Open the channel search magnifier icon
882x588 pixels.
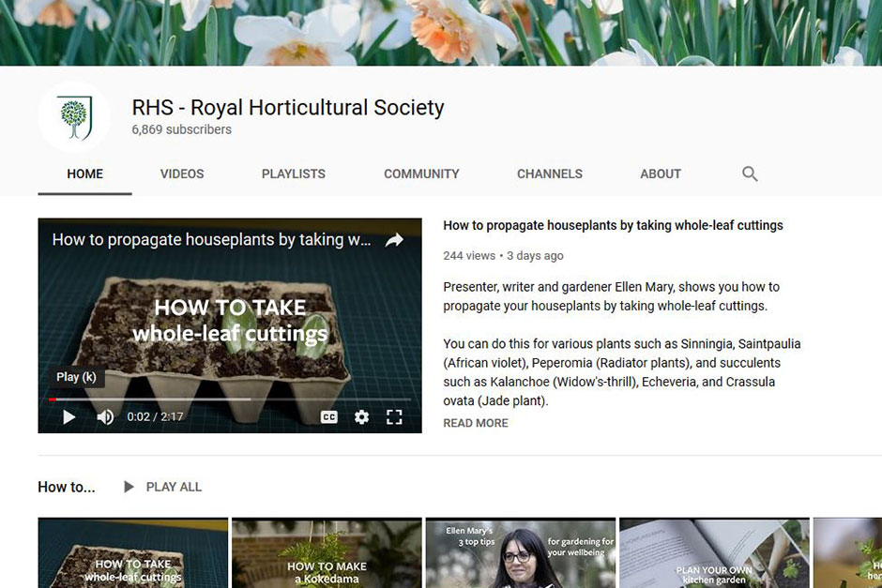pyautogui.click(x=750, y=173)
